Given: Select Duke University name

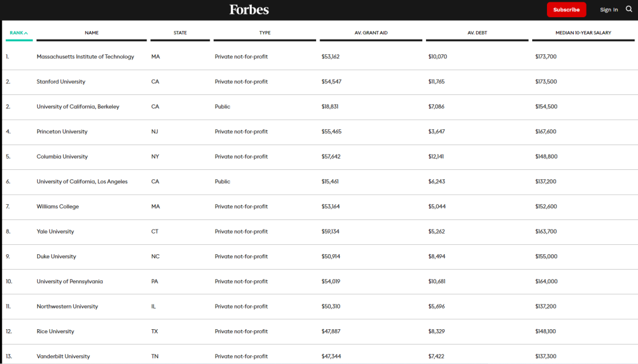Looking at the screenshot, I should (x=56, y=257).
